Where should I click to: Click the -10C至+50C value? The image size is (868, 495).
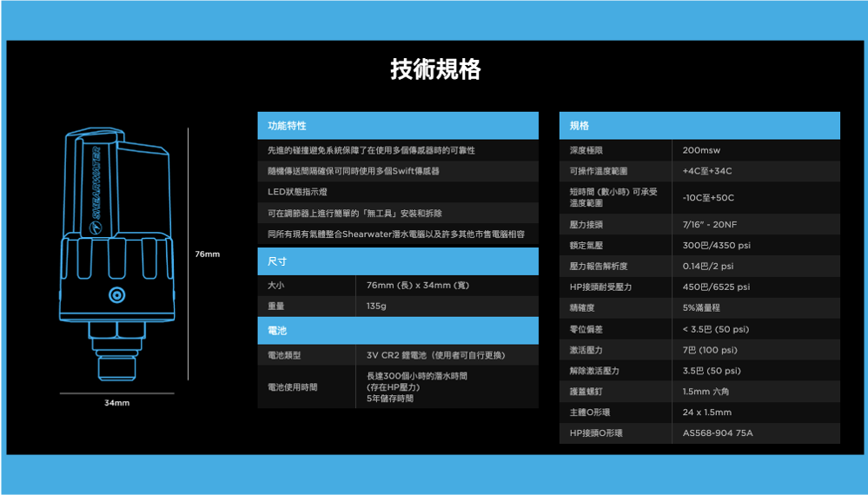click(x=708, y=197)
